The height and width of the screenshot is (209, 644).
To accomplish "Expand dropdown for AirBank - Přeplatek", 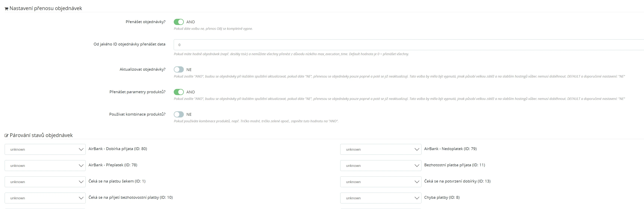I will (45, 166).
